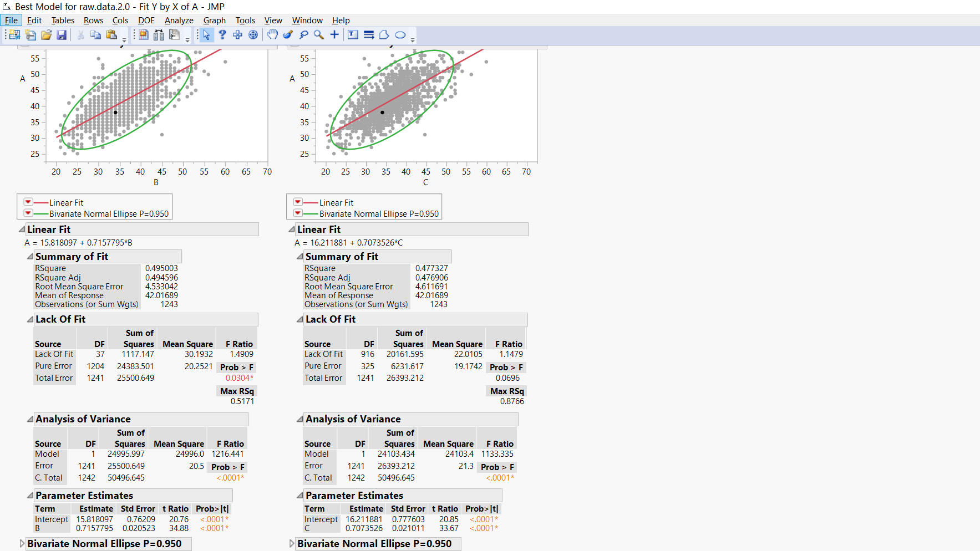980x551 pixels.
Task: Copy selection using the Copy toolbar icon
Action: coord(95,35)
